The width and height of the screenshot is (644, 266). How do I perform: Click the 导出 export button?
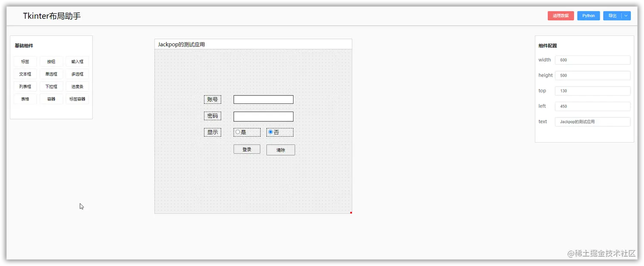click(612, 16)
